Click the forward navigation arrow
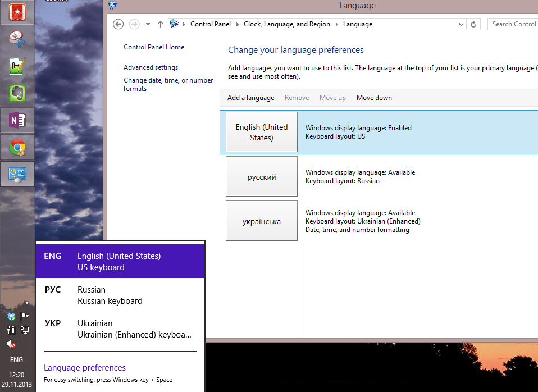Image resolution: width=538 pixels, height=392 pixels. 134,24
